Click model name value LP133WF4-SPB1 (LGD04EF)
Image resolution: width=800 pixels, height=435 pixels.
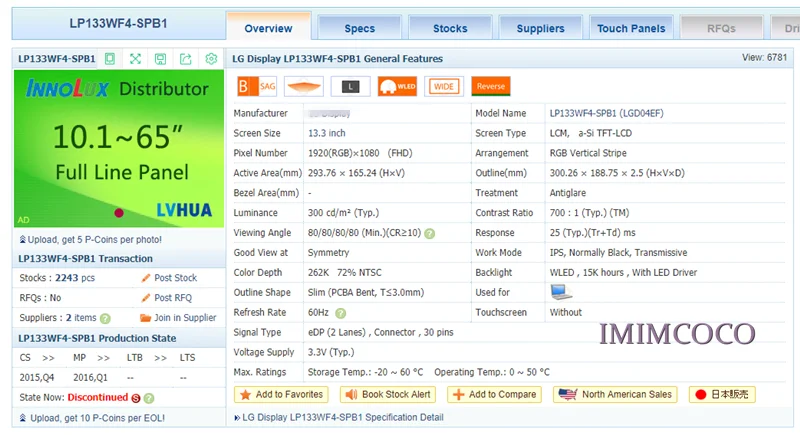click(607, 113)
